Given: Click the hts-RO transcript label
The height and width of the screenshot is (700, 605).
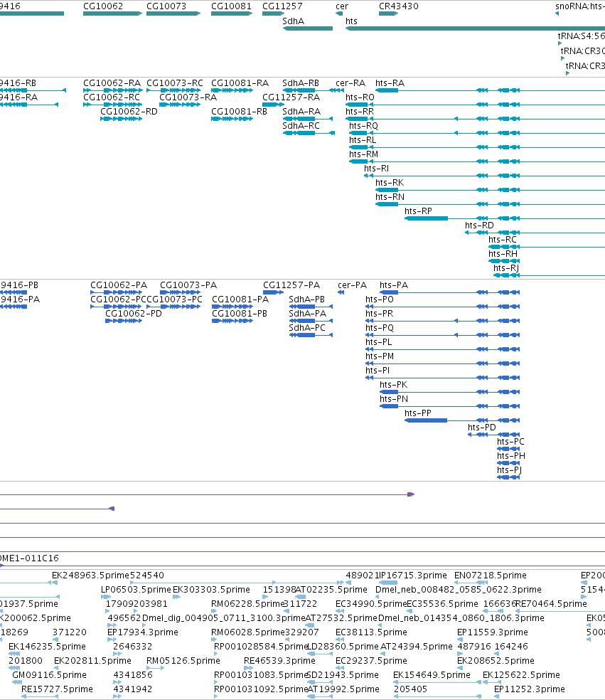Looking at the screenshot, I should coord(360,97).
